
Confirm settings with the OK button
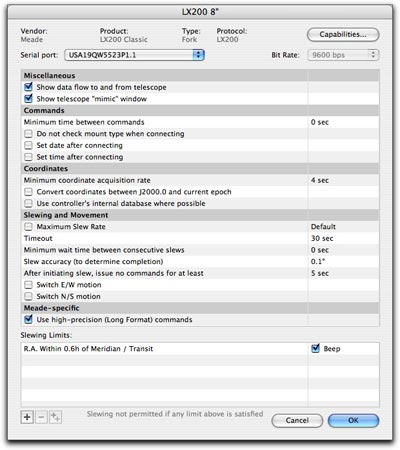[x=353, y=421]
